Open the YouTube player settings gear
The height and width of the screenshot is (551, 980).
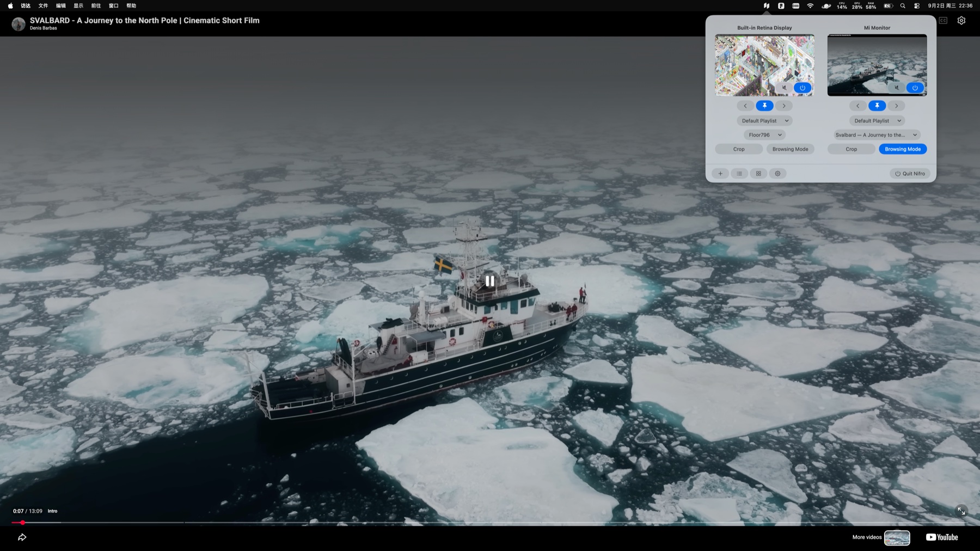(x=961, y=21)
